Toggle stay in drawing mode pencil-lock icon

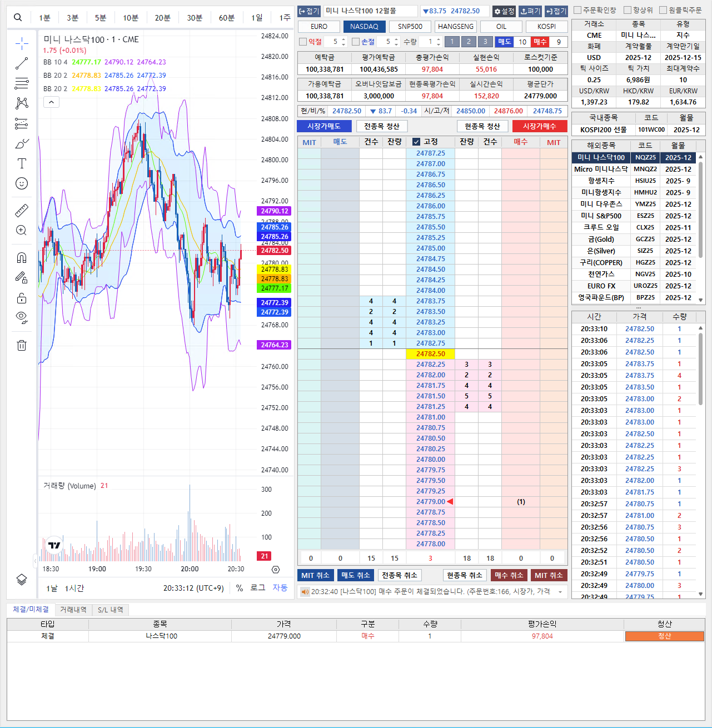pos(22,277)
